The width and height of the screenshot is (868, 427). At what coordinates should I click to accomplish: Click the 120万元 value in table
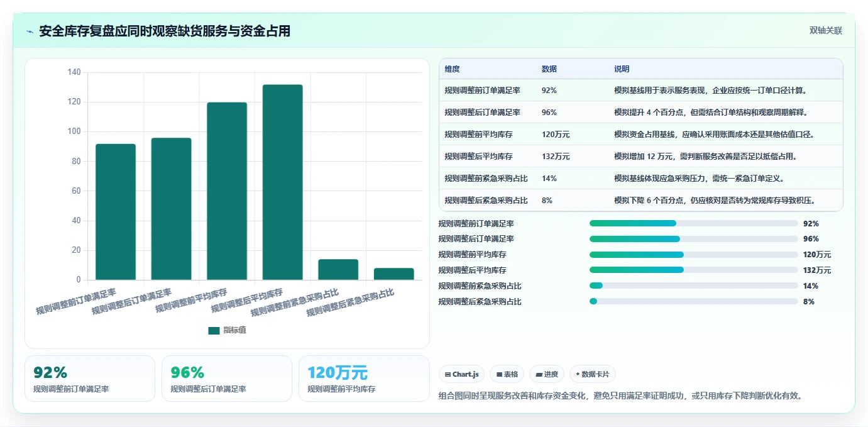coord(556,135)
